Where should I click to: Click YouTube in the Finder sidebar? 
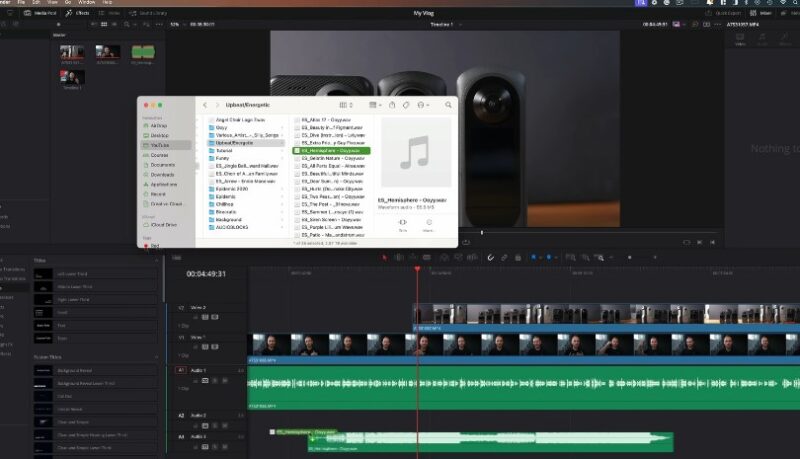point(166,145)
